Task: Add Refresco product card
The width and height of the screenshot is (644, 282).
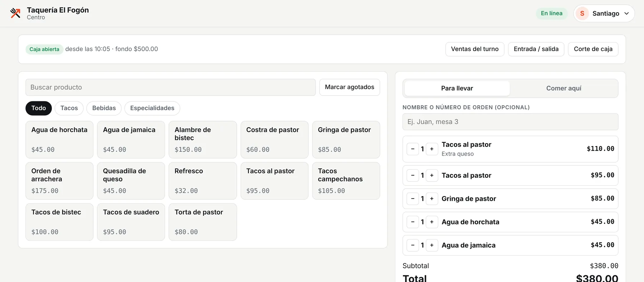Action: coord(203,181)
